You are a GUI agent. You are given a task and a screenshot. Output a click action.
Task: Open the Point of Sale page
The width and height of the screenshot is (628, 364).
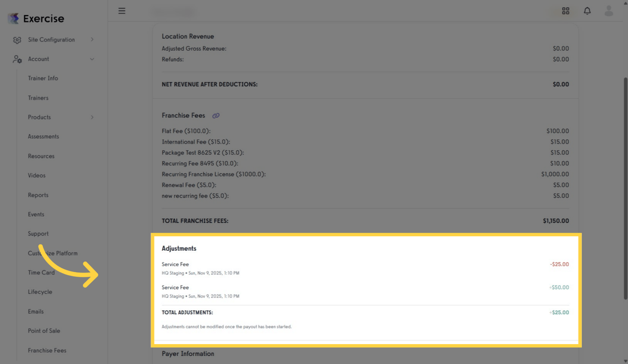pyautogui.click(x=44, y=331)
